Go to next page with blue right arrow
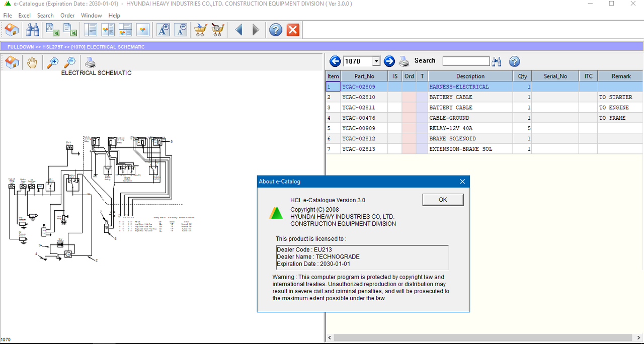The image size is (644, 344). [389, 61]
